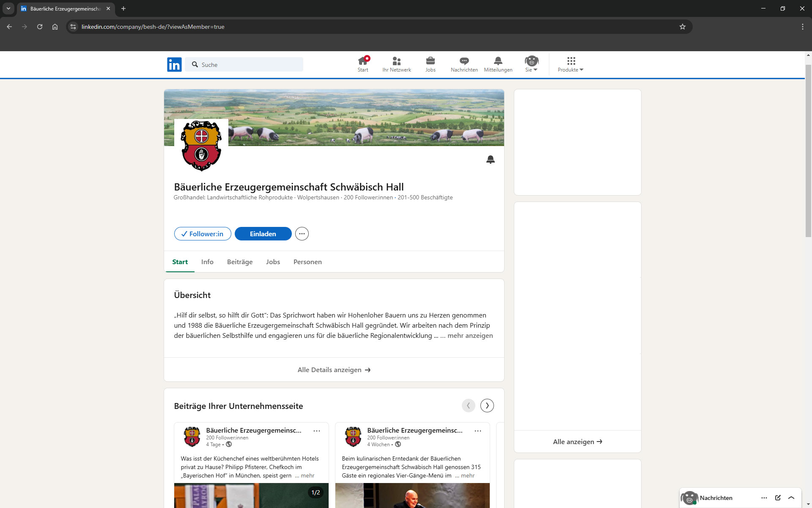Bookmark the page with the star
Image resolution: width=812 pixels, height=508 pixels.
click(682, 27)
